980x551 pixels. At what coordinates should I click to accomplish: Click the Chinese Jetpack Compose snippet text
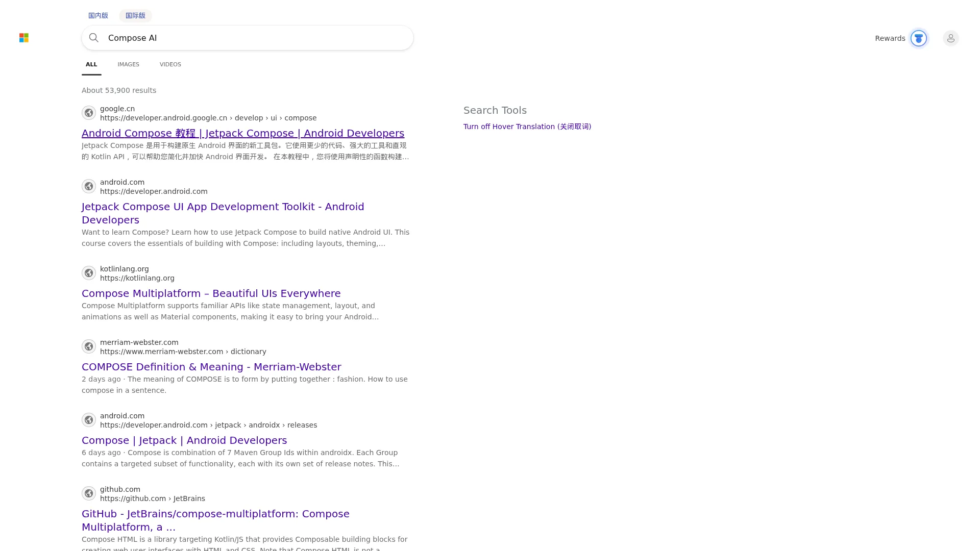point(246,151)
